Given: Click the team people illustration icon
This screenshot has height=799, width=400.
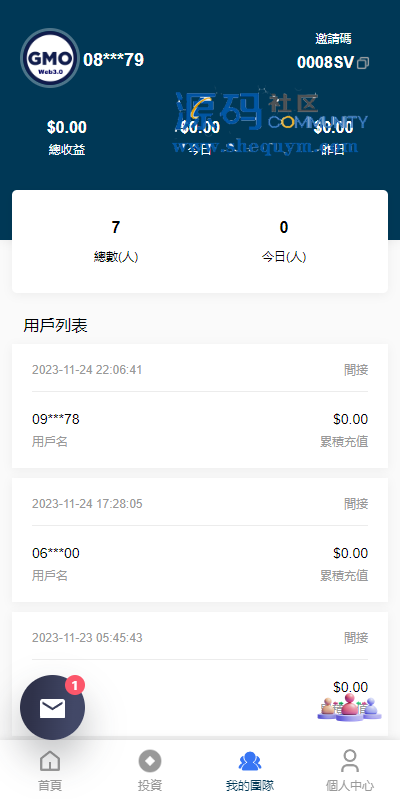Looking at the screenshot, I should [x=350, y=706].
